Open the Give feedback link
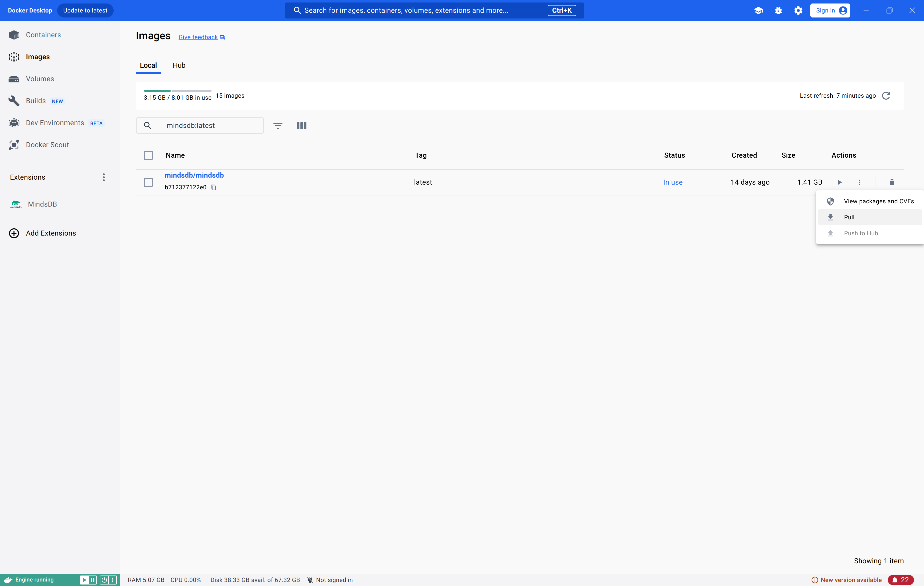The image size is (924, 586). (202, 37)
